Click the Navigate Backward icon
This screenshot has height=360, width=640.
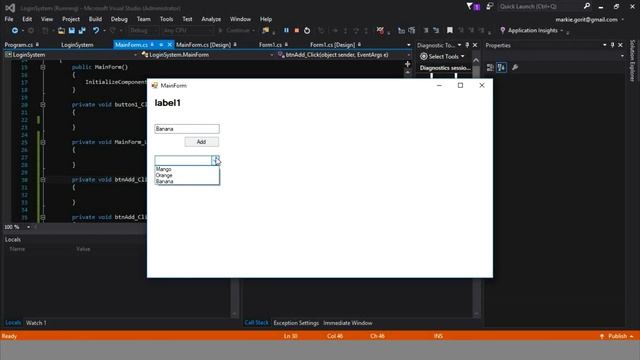[x=15, y=30]
